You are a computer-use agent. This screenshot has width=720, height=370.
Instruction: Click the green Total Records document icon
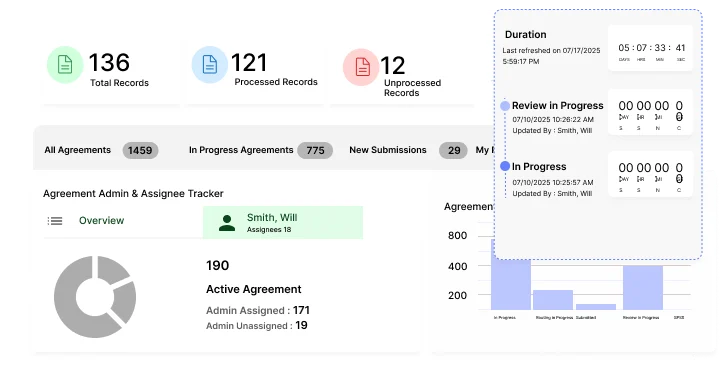coord(65,65)
